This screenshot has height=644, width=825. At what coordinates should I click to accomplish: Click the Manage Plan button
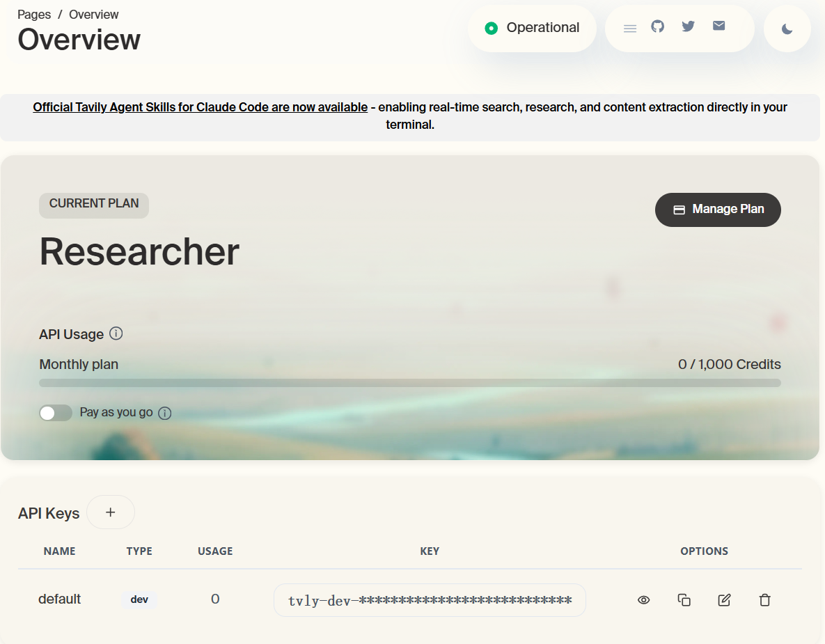click(718, 210)
